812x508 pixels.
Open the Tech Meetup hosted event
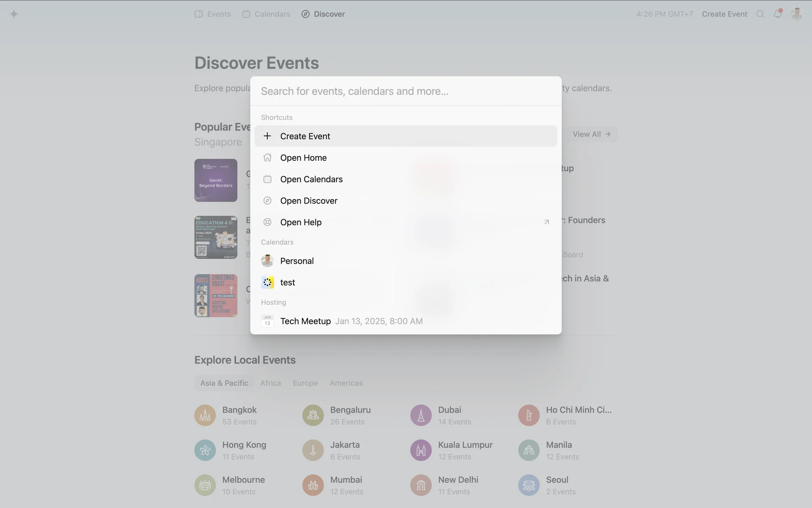coord(305,321)
